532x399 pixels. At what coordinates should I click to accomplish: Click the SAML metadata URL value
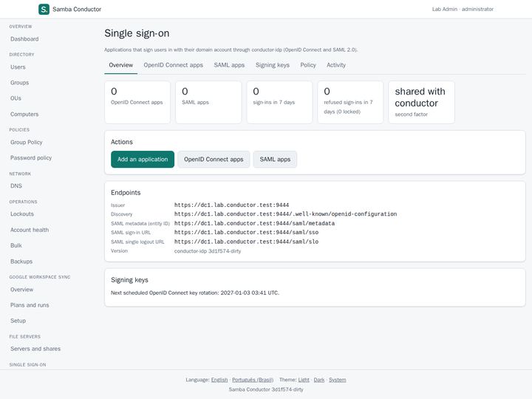click(254, 223)
